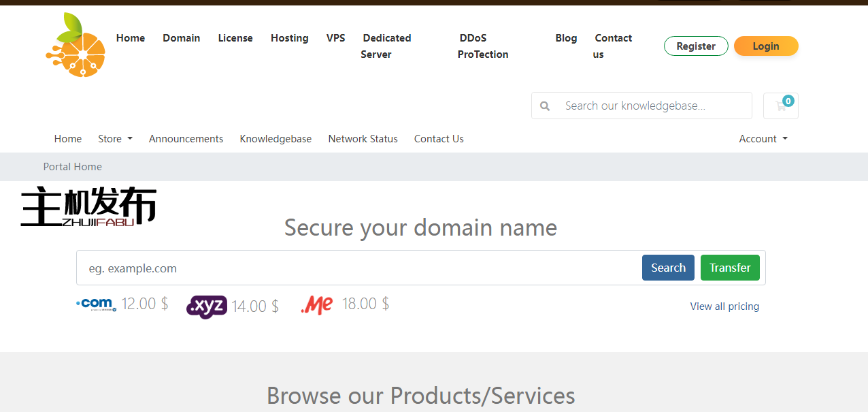This screenshot has width=868, height=412.
Task: Click the blue domain Search button
Action: coord(668,268)
